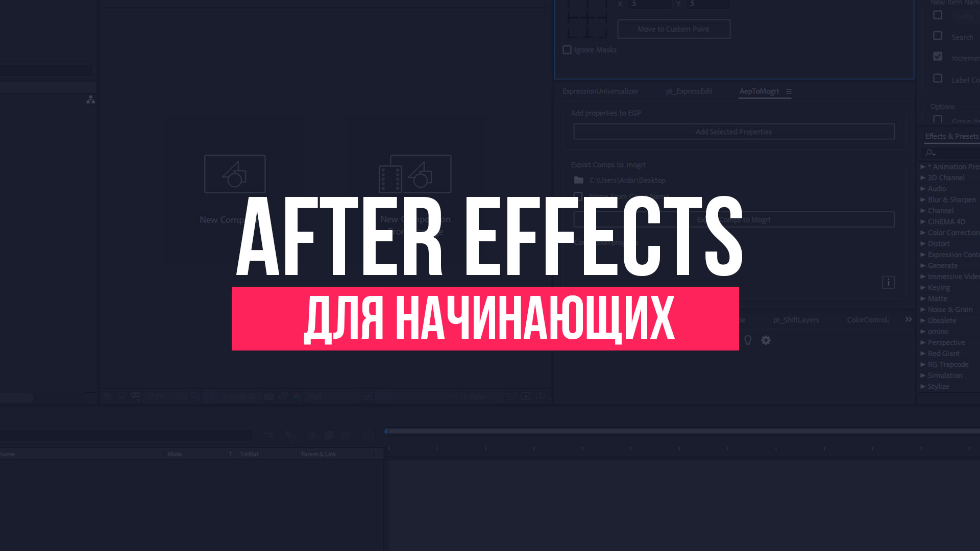Click the Move to Custom Point button

point(672,28)
